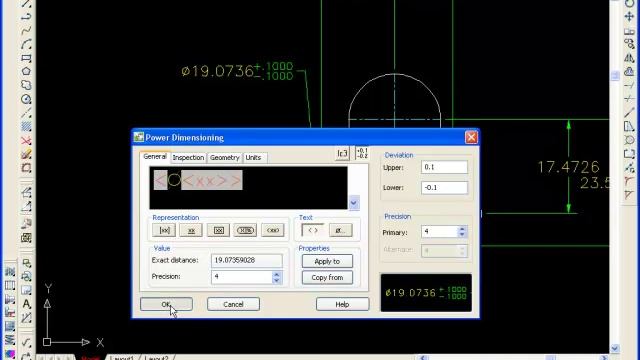Click the Value Precision input field
Image resolution: width=640 pixels, height=360 pixels.
click(x=242, y=277)
